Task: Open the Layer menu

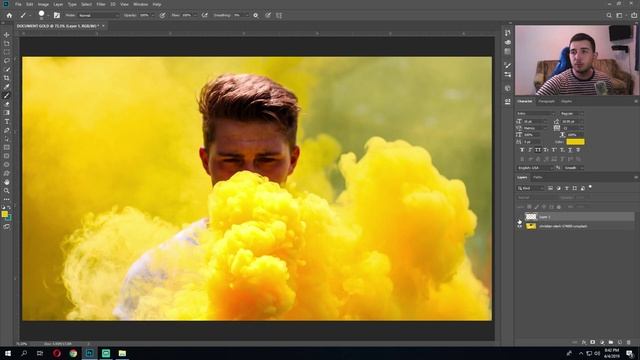Action: pyautogui.click(x=58, y=4)
